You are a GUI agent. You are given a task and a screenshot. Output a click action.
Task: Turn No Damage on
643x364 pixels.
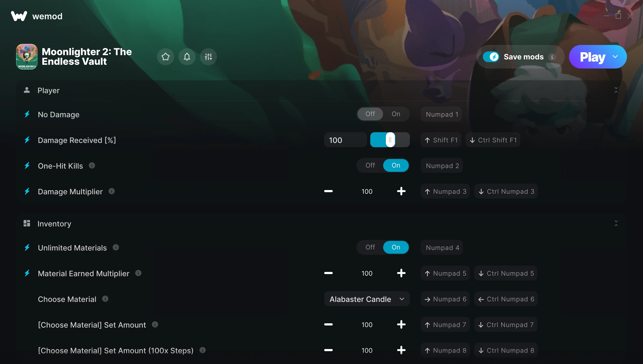(x=396, y=114)
